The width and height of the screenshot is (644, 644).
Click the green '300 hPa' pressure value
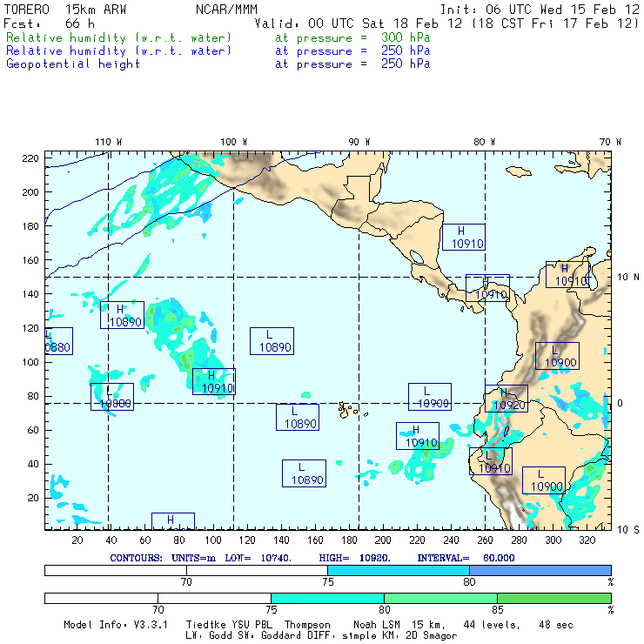pos(406,37)
